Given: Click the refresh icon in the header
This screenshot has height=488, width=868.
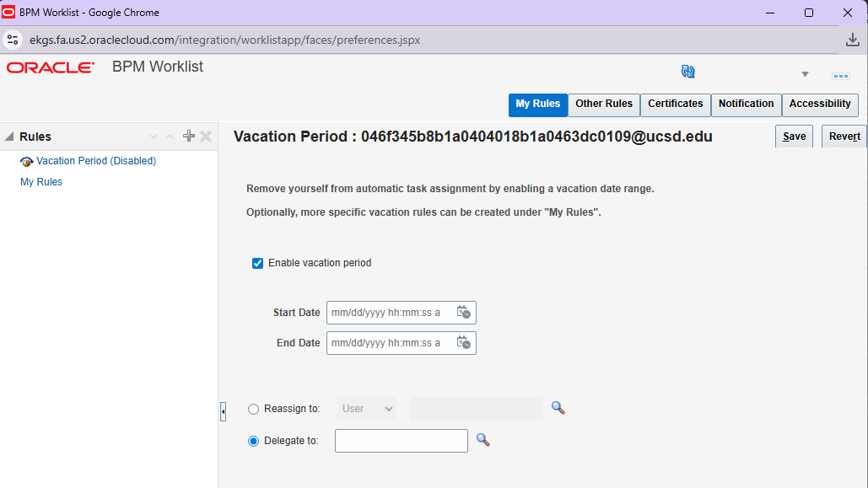Looking at the screenshot, I should point(687,72).
